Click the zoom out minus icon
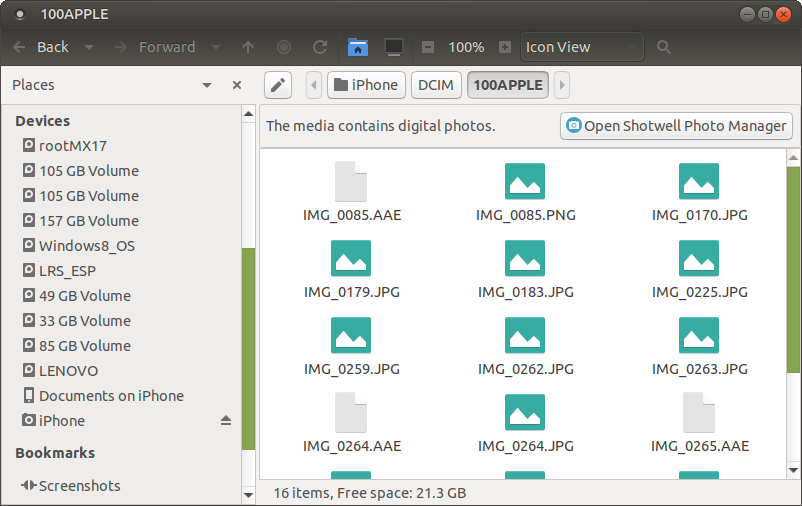The height and width of the screenshot is (506, 802). 428,47
